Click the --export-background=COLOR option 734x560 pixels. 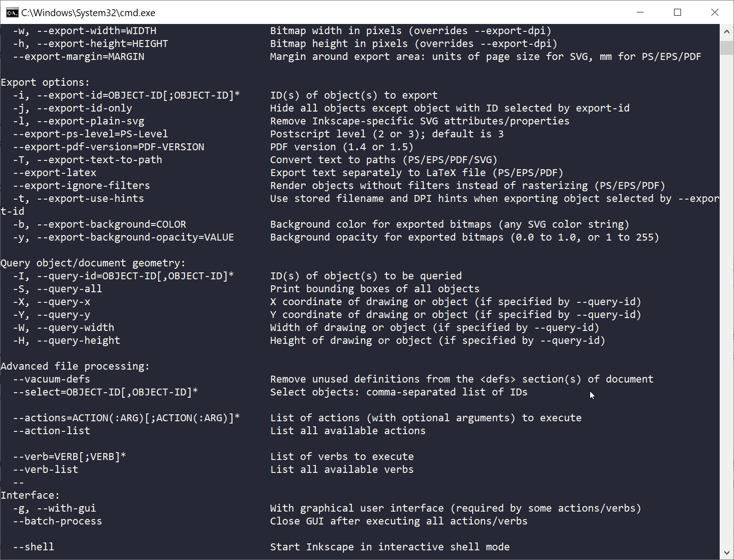click(111, 224)
